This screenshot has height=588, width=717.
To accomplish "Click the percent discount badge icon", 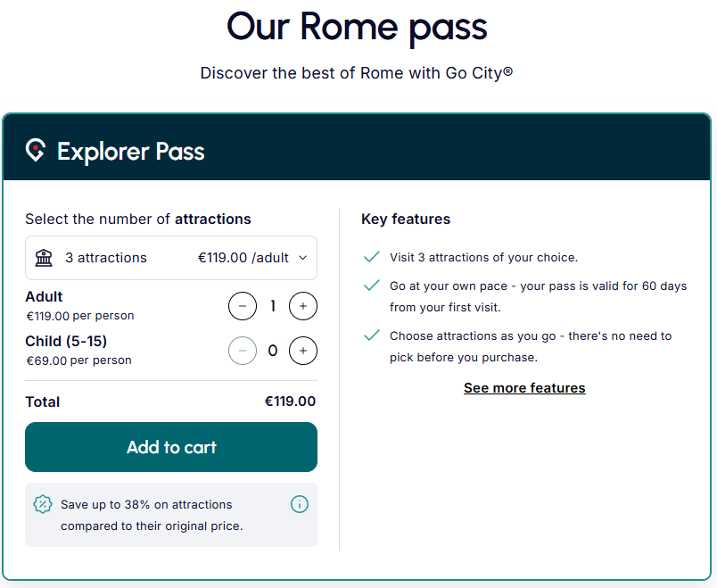I will (x=43, y=504).
